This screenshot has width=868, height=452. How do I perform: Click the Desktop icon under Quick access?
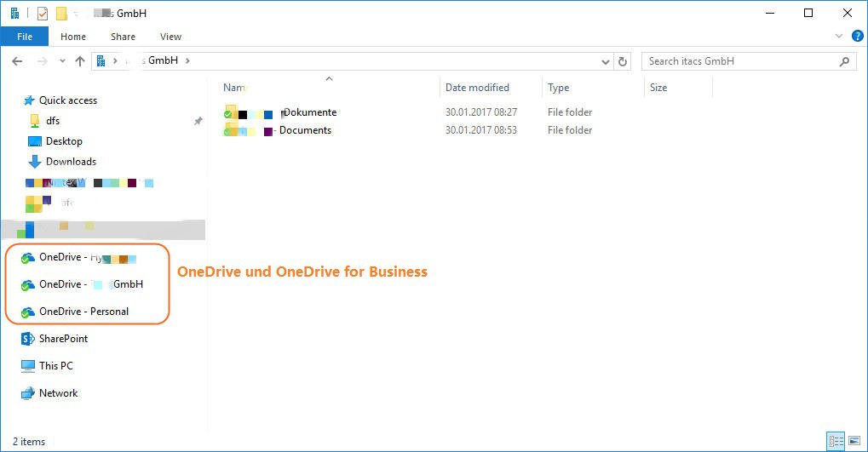click(35, 141)
